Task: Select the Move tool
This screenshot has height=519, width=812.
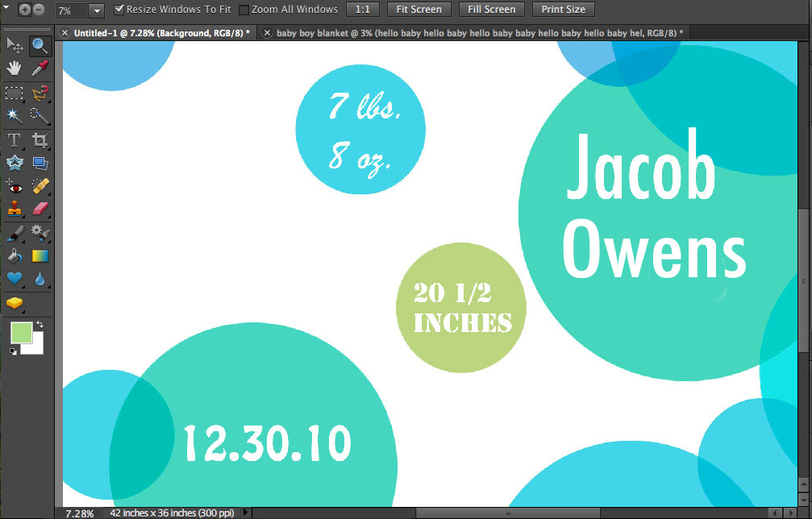Action: (15, 46)
